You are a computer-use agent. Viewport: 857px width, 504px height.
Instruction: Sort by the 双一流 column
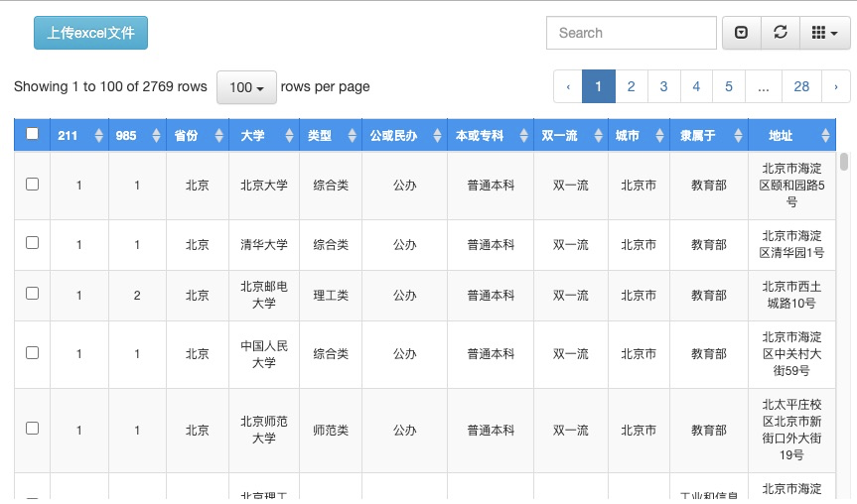(x=571, y=135)
